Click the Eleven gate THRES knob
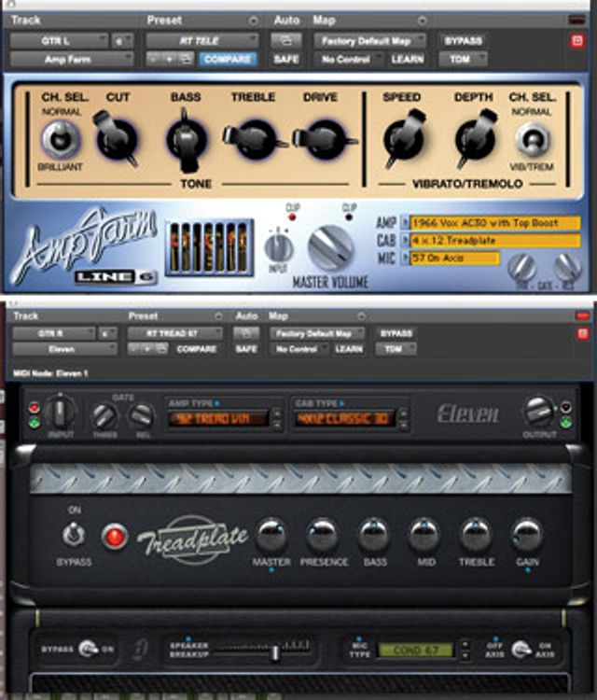This screenshot has height=700, width=597. pos(104,417)
